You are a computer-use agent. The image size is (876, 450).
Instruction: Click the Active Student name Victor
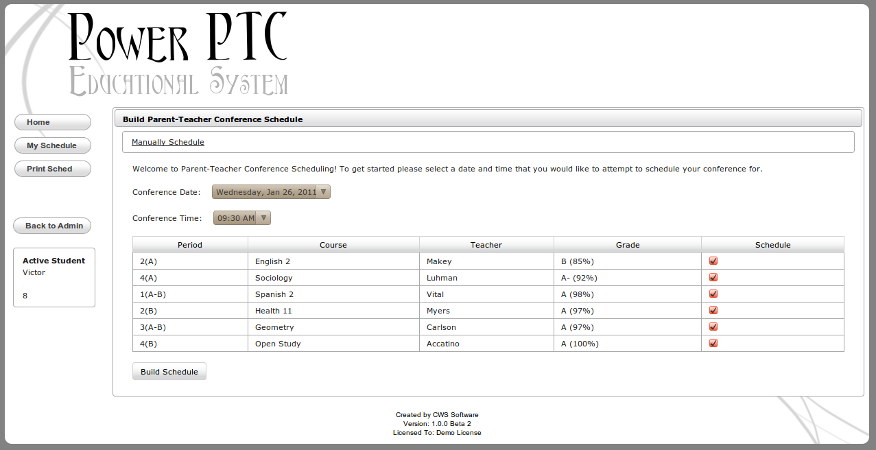tap(34, 272)
